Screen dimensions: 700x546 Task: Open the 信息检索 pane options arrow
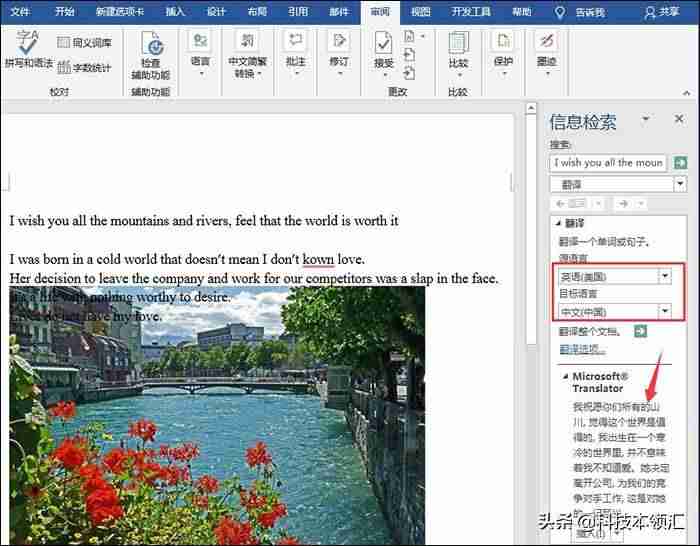click(x=645, y=118)
